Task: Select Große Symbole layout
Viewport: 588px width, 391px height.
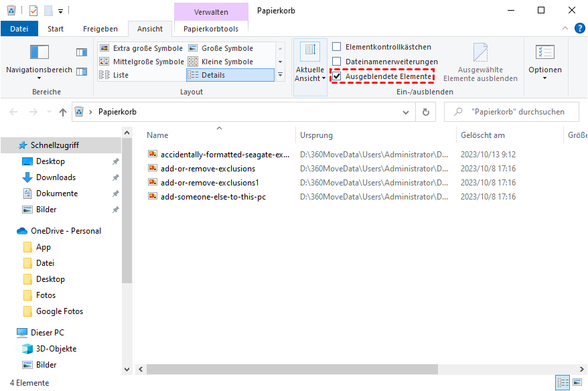Action: (220, 48)
